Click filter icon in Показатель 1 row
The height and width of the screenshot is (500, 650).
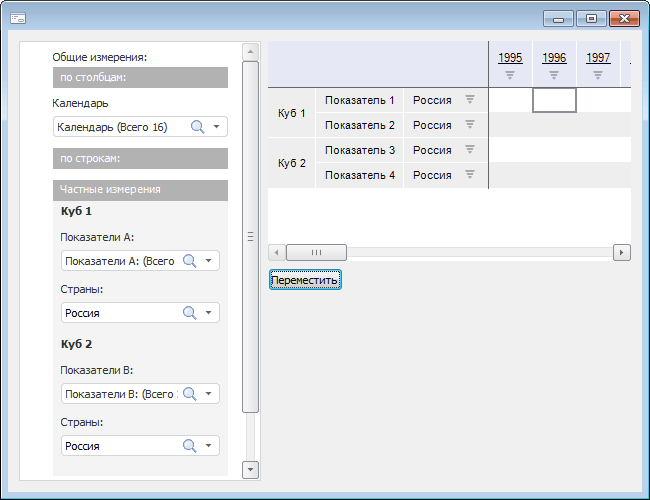tap(469, 100)
